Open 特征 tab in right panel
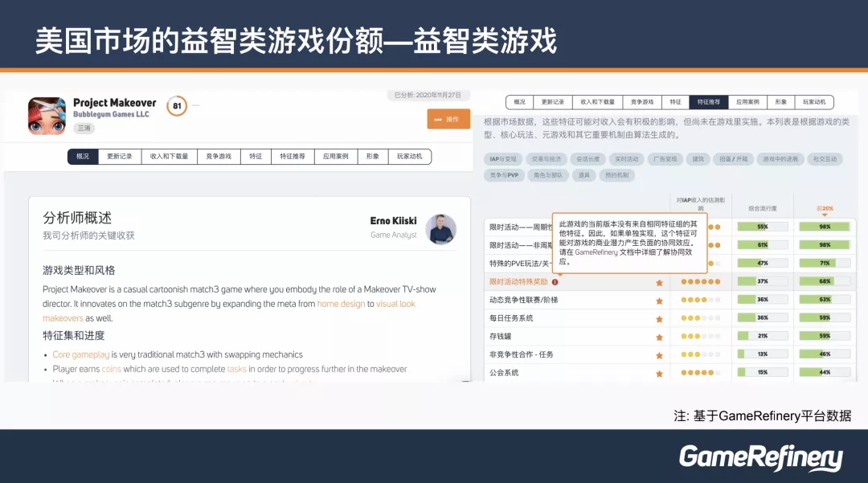Viewport: 868px width, 483px height. tap(675, 102)
